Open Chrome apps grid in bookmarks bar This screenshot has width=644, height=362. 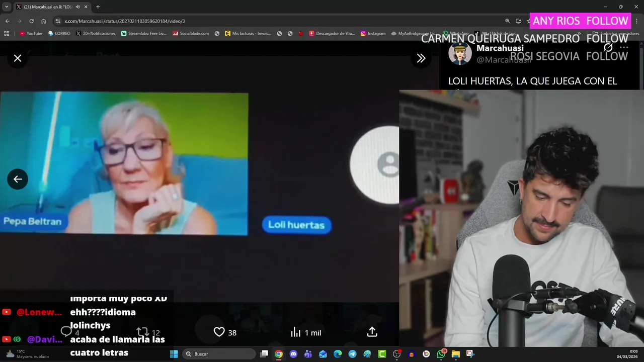click(x=7, y=34)
